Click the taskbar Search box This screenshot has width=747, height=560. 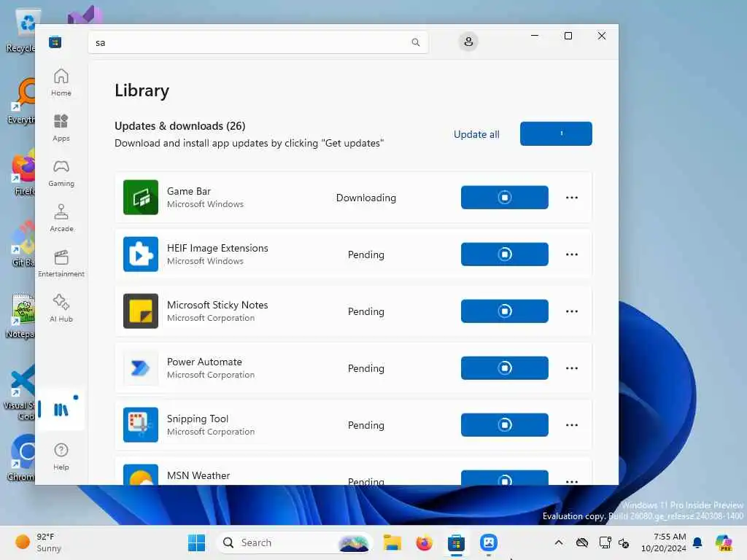pyautogui.click(x=295, y=542)
